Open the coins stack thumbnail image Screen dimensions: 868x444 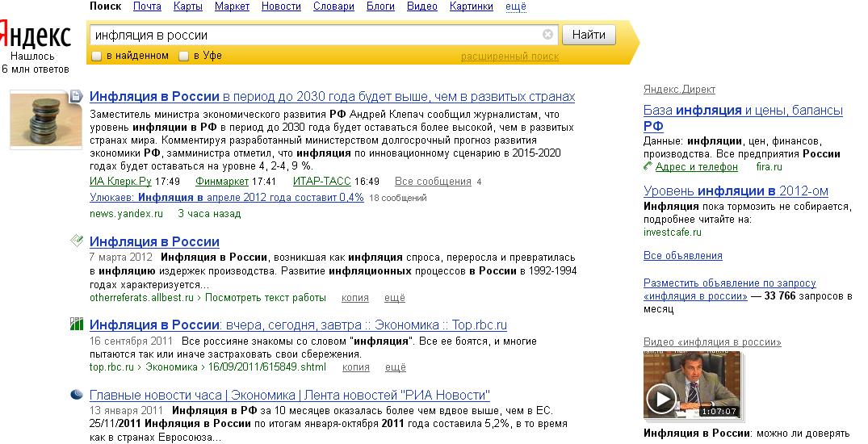click(46, 119)
